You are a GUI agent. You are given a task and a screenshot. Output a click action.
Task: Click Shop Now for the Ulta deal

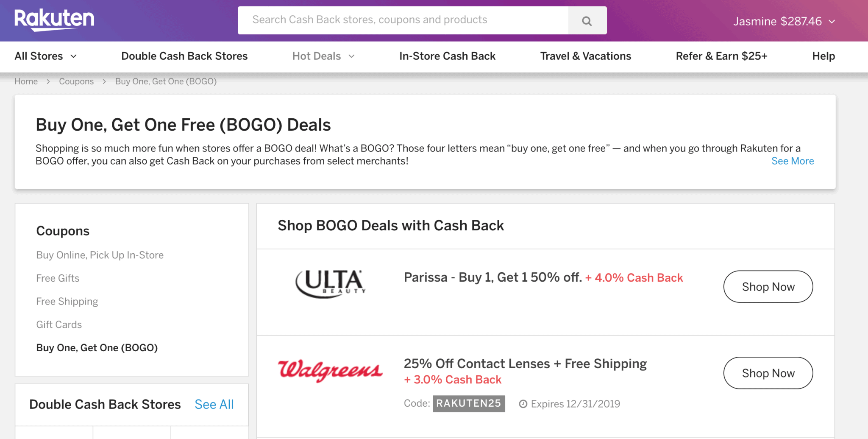click(768, 286)
